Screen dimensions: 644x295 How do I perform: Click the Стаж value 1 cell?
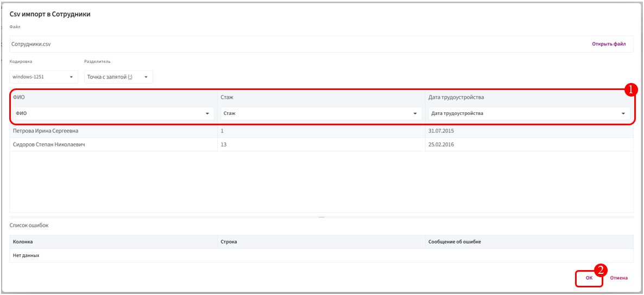321,131
